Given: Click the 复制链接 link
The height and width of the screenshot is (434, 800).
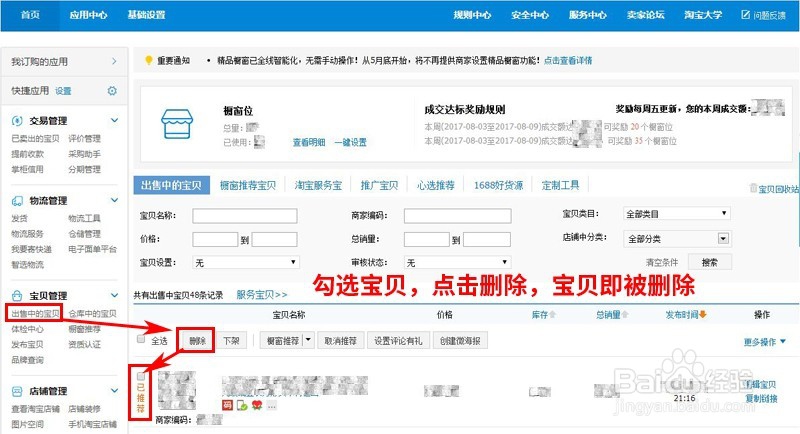Looking at the screenshot, I should point(761,398).
